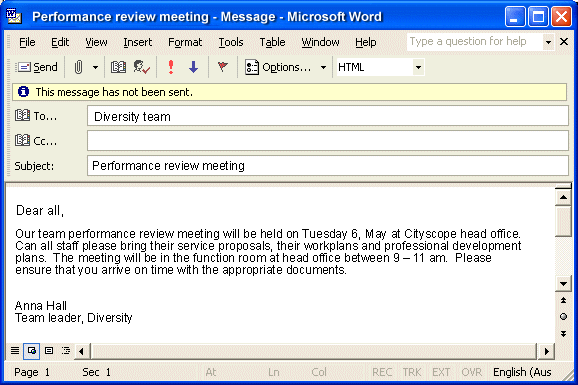Open the Address Book icon in toolbar
The width and height of the screenshot is (578, 385).
[118, 67]
